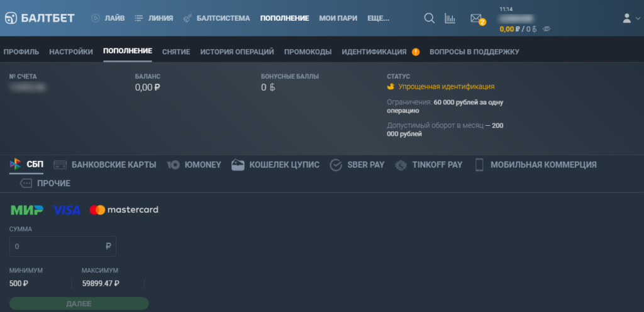Click the ЦУПИС wallet icon
Screen dimensions: 644x312
(238, 165)
